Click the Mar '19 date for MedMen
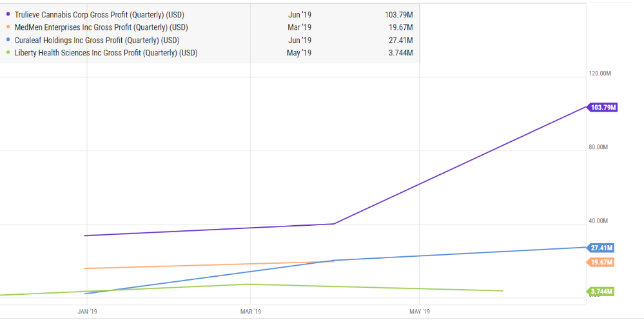The height and width of the screenshot is (320, 644). click(300, 28)
